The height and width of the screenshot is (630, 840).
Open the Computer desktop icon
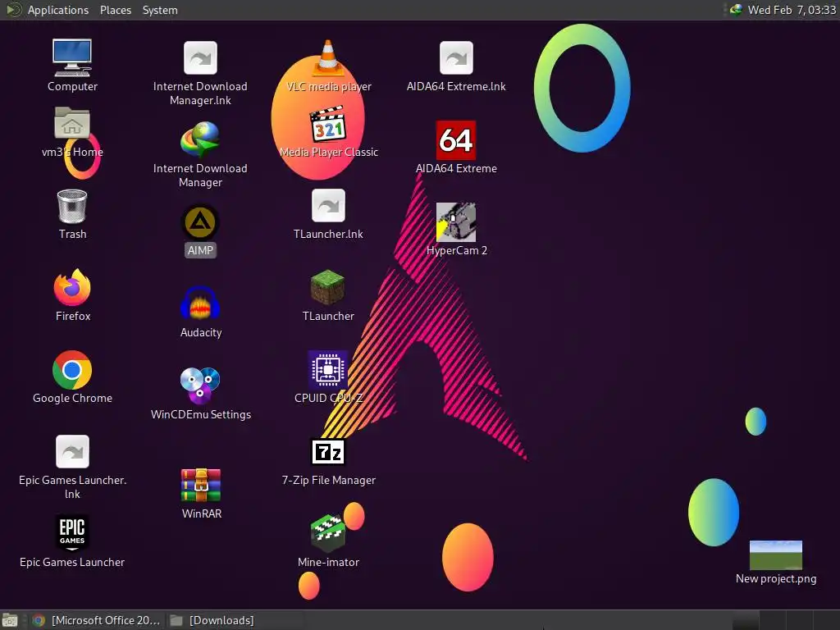[72, 58]
